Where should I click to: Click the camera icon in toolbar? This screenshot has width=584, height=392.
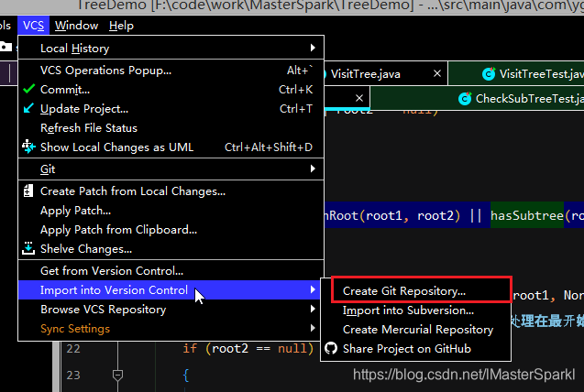[6, 47]
